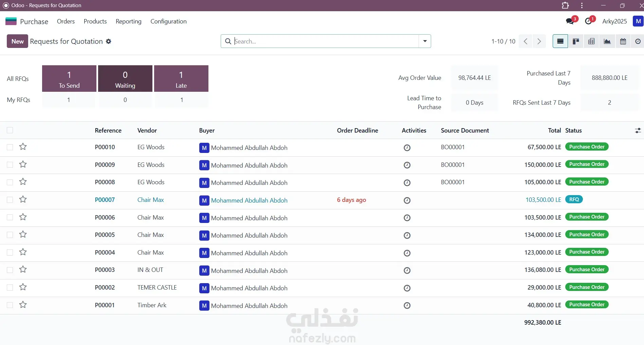Click vendor Timber Ark cell
The height and width of the screenshot is (345, 644).
152,305
